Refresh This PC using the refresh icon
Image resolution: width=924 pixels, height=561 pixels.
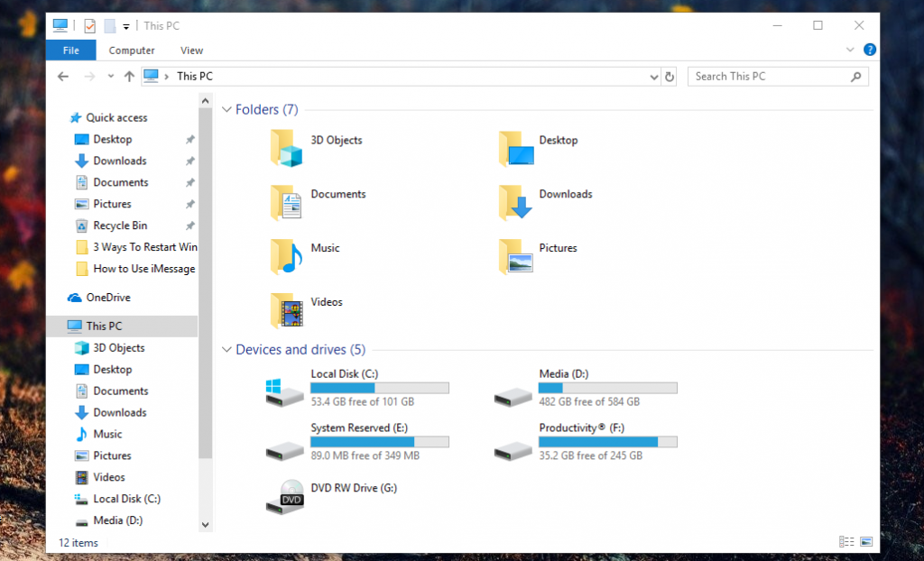669,77
